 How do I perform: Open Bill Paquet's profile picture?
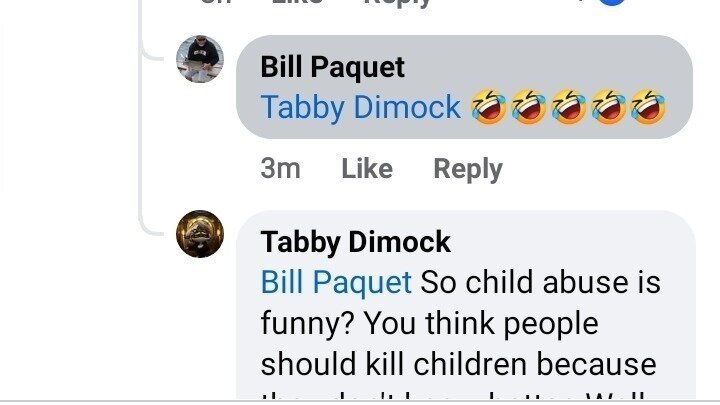200,59
